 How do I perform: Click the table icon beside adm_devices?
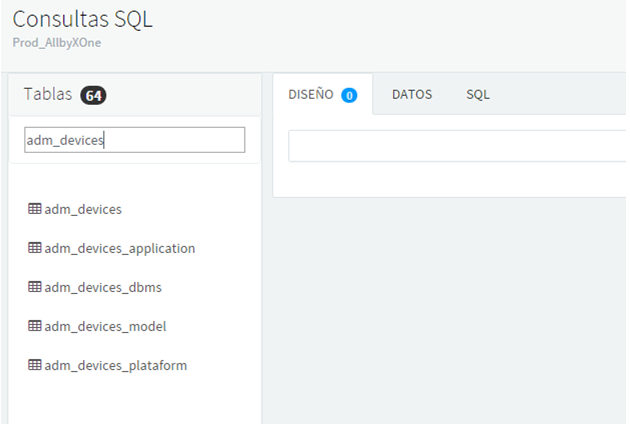35,209
